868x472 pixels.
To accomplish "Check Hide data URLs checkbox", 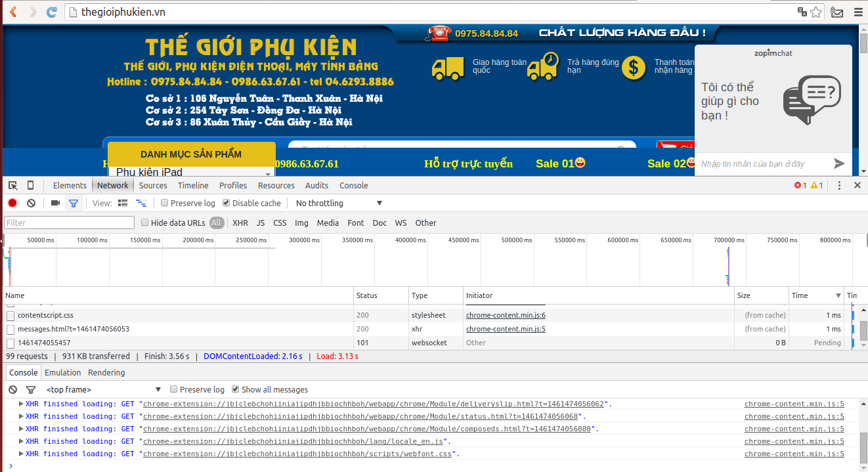I will pyautogui.click(x=145, y=223).
